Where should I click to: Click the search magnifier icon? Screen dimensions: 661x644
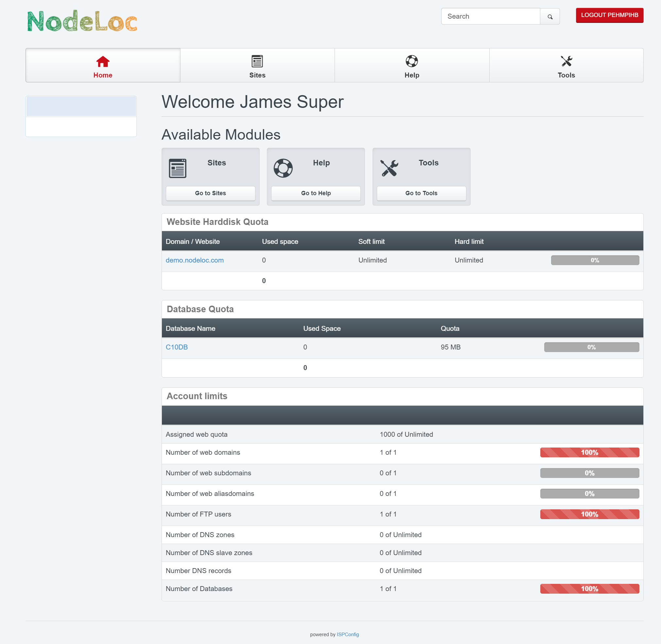[x=549, y=16]
